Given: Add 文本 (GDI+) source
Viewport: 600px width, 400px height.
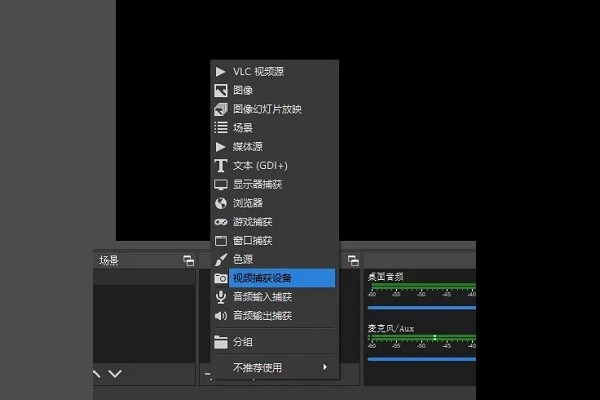Looking at the screenshot, I should pos(274,165).
